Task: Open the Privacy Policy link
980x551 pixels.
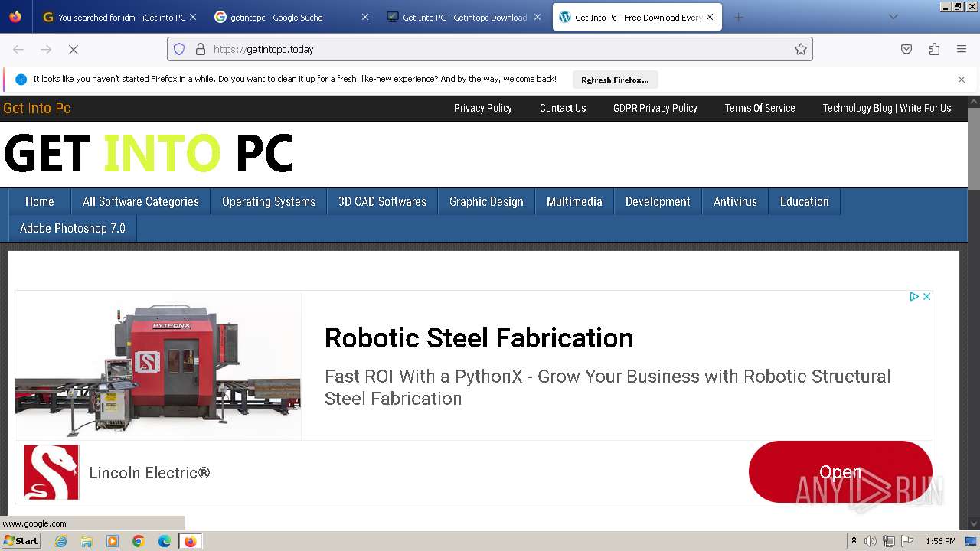Action: click(483, 108)
